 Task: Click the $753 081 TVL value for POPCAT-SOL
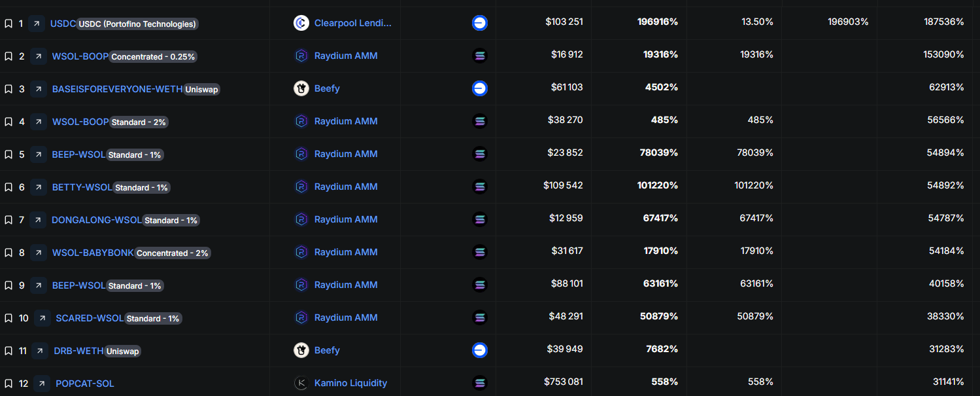[x=563, y=382]
